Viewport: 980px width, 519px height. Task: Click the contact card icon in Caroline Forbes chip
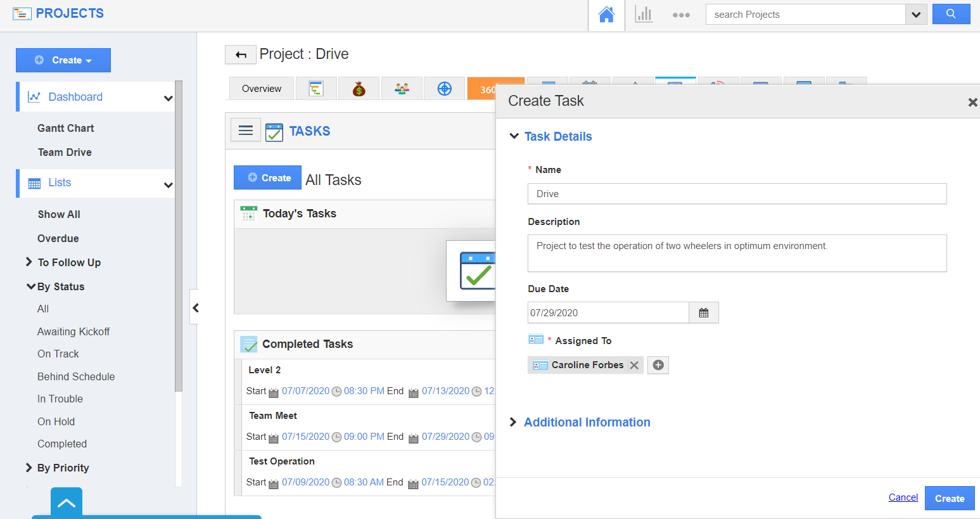(x=540, y=365)
